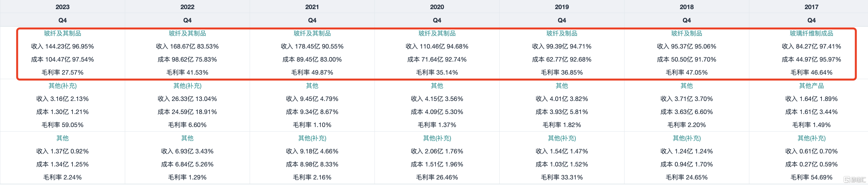868x185 pixels.
Task: Click 其他产品 link under 2017
Action: pyautogui.click(x=811, y=86)
